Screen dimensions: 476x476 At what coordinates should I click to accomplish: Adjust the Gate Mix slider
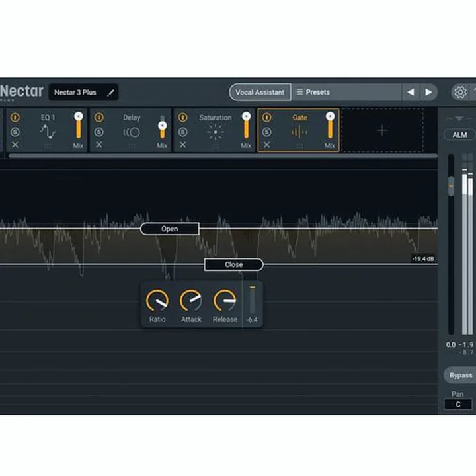coord(330,125)
